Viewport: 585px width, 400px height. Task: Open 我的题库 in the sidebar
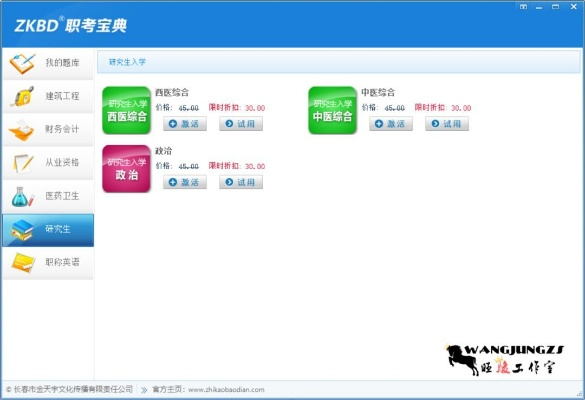point(48,63)
